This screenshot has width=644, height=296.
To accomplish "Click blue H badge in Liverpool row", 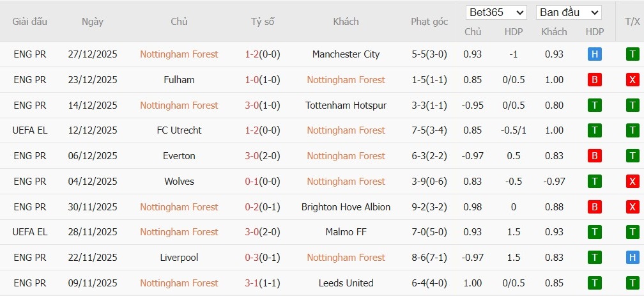I will [x=632, y=258].
